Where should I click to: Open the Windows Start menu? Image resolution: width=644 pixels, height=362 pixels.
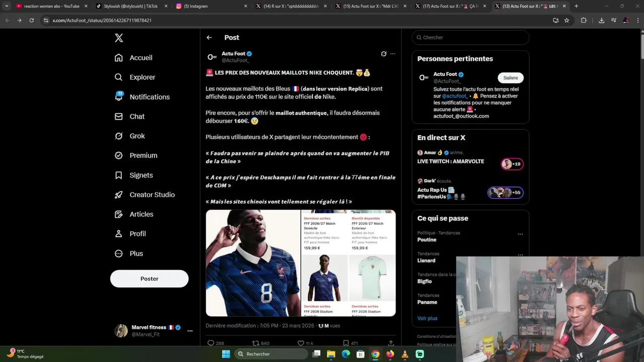click(x=226, y=354)
